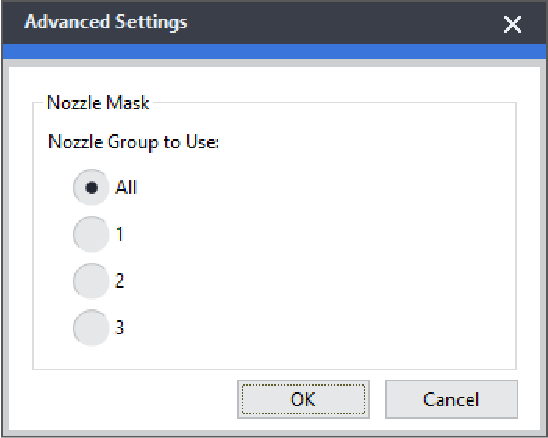Click the "Advanced Settings" title text
The height and width of the screenshot is (438, 548).
tap(106, 22)
